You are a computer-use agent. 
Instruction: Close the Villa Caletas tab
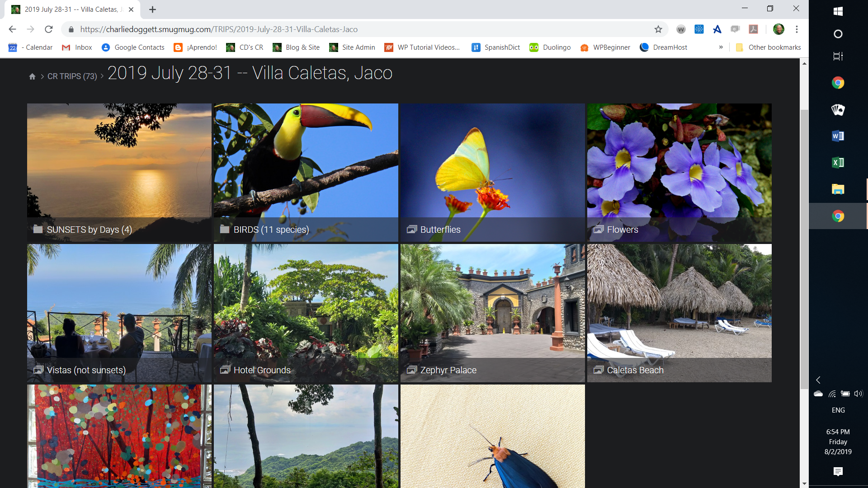pyautogui.click(x=131, y=9)
